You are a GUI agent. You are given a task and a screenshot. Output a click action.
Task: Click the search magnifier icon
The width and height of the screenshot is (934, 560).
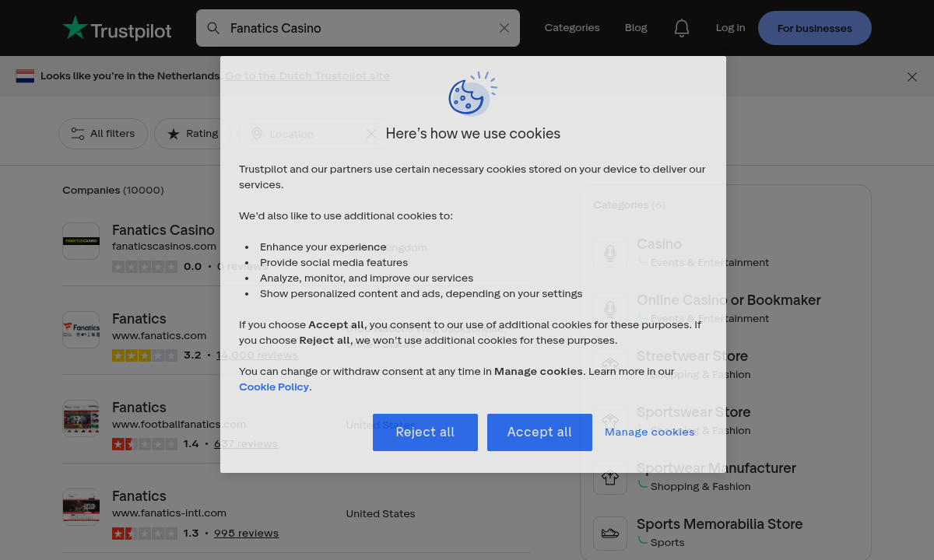click(x=213, y=28)
